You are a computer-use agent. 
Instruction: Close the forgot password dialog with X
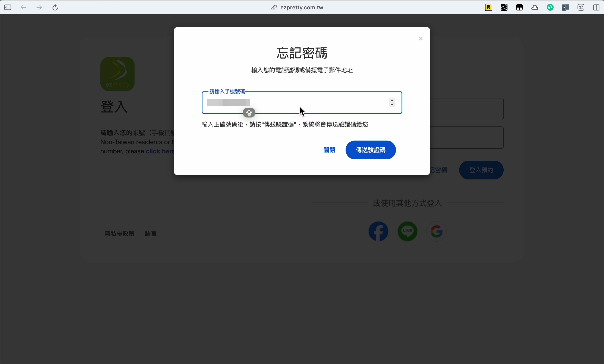coord(421,38)
